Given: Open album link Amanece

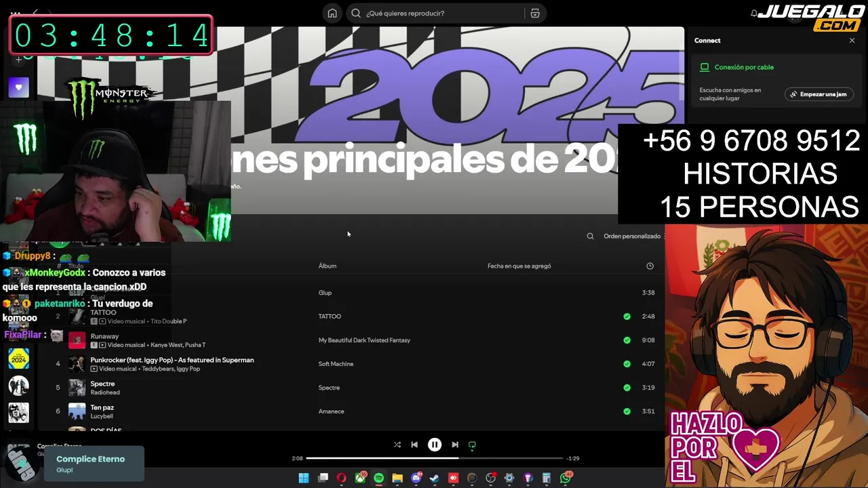Looking at the screenshot, I should [331, 411].
